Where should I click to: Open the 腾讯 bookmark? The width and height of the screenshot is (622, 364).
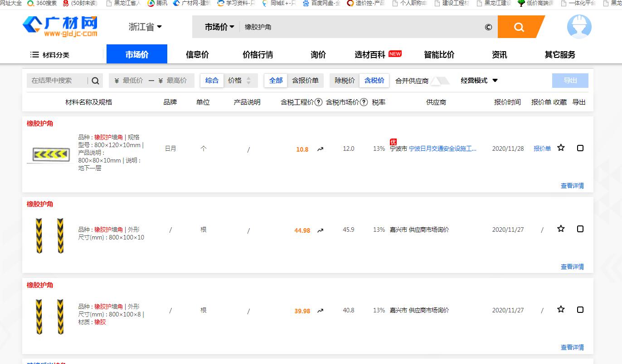pos(157,3)
